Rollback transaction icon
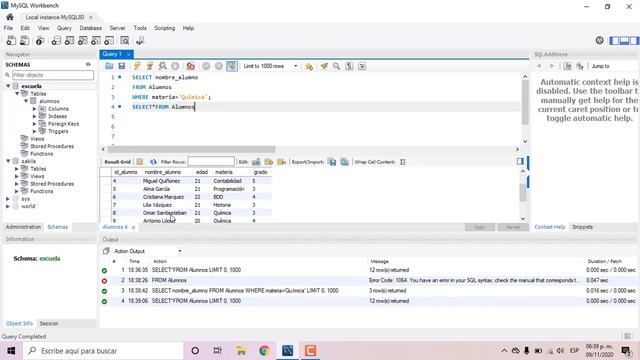This screenshot has height=360, width=640. (219, 66)
